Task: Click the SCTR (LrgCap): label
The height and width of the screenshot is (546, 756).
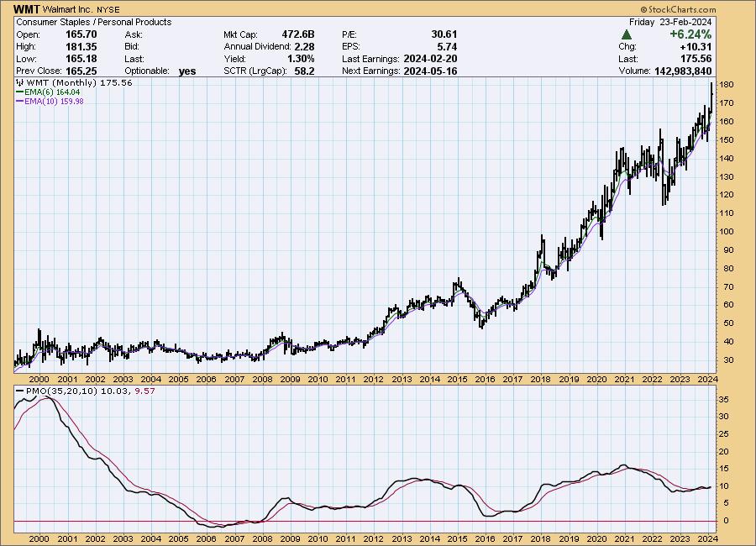Action: coord(255,71)
